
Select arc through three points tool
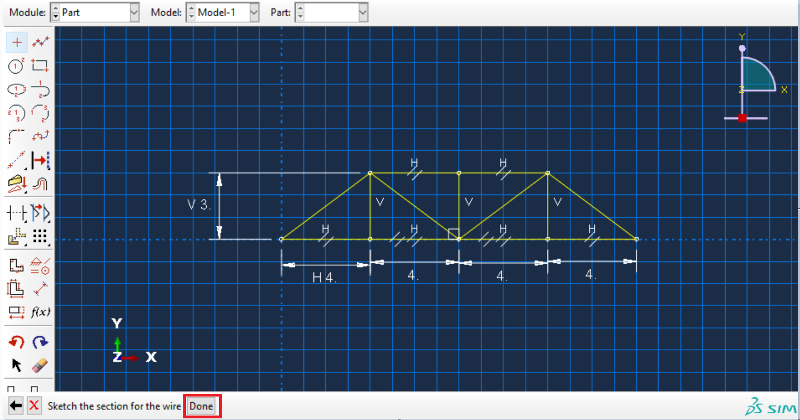pos(40,113)
